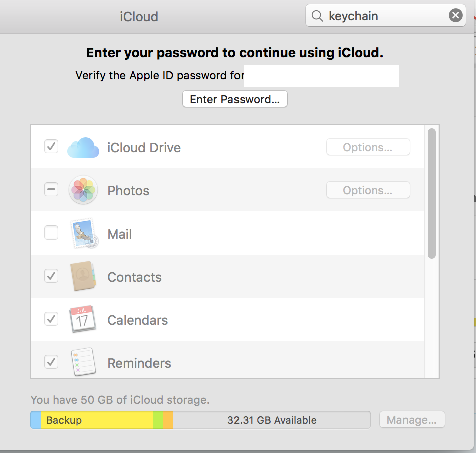The width and height of the screenshot is (476, 453).
Task: Click the magnifying glass search icon
Action: pyautogui.click(x=317, y=16)
